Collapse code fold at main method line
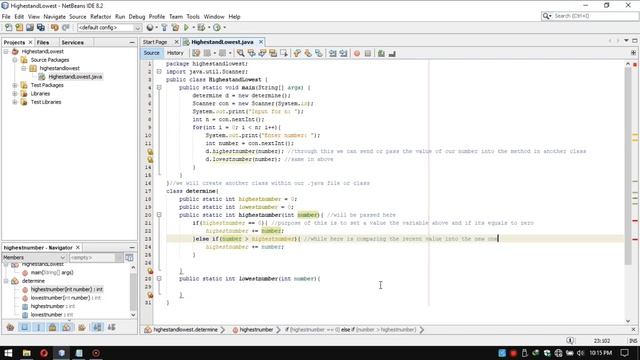Screen dimensions: 640x360 pyautogui.click(x=159, y=87)
